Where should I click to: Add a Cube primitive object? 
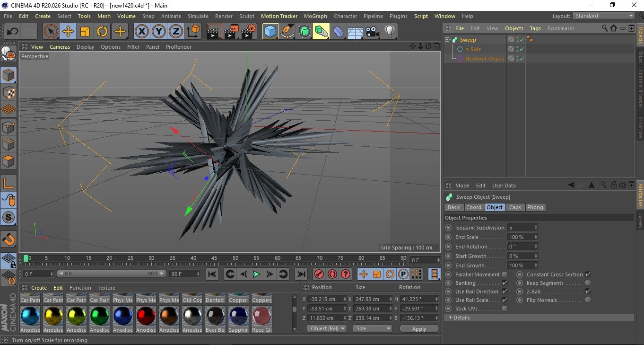[270, 32]
